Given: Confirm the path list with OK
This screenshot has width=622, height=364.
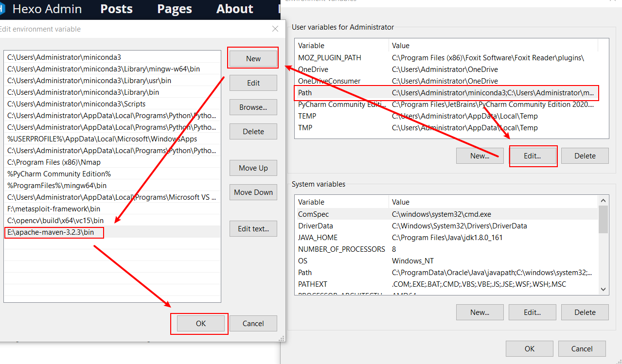Looking at the screenshot, I should (200, 323).
